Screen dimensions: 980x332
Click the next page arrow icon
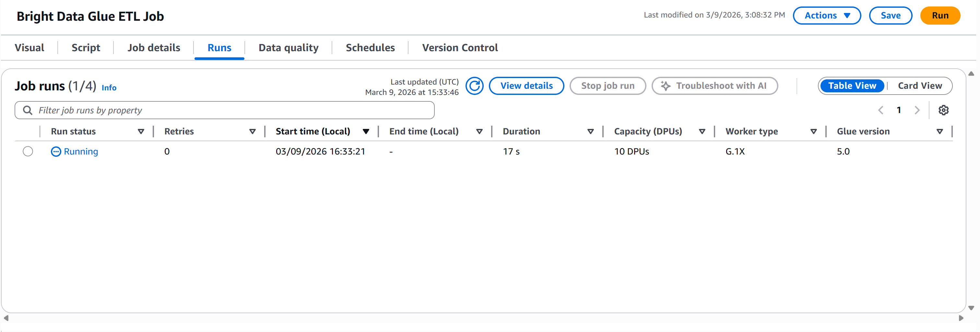(x=917, y=110)
